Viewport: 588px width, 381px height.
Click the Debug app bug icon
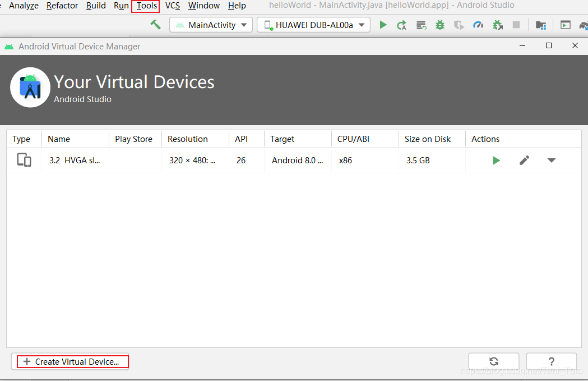point(440,25)
